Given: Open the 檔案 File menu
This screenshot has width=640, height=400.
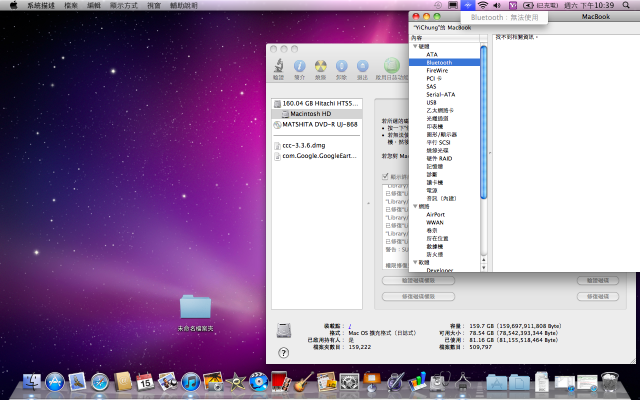Looking at the screenshot, I should click(71, 5).
